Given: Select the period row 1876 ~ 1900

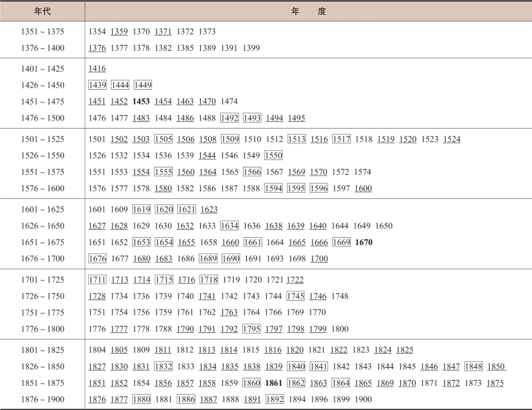Looking at the screenshot, I should pyautogui.click(x=42, y=399).
